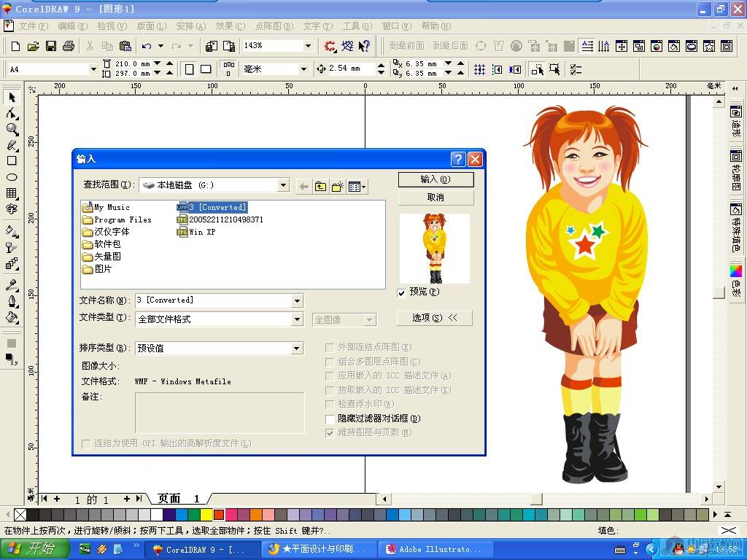This screenshot has width=747, height=560.
Task: Expand the sort type dropdown
Action: tap(296, 349)
